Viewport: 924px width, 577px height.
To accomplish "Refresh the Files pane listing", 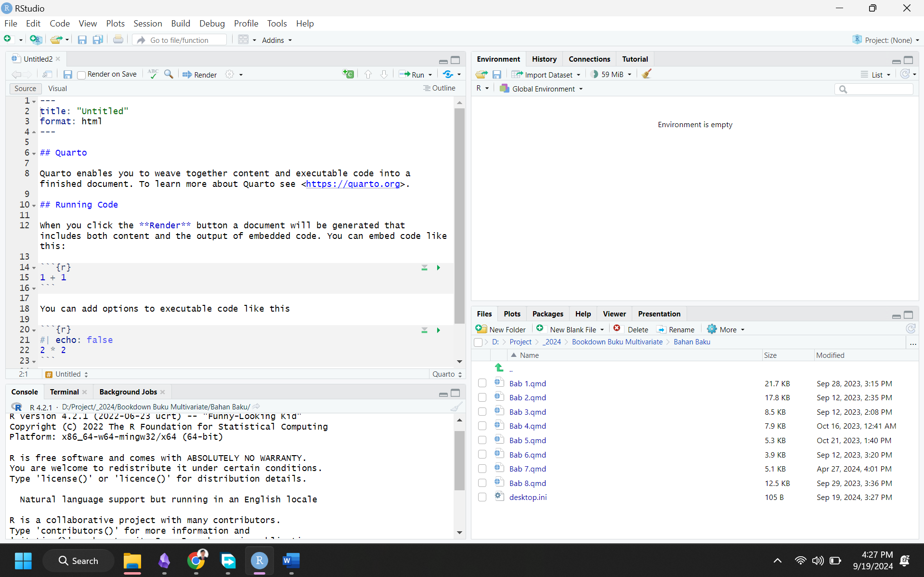I will tap(911, 328).
